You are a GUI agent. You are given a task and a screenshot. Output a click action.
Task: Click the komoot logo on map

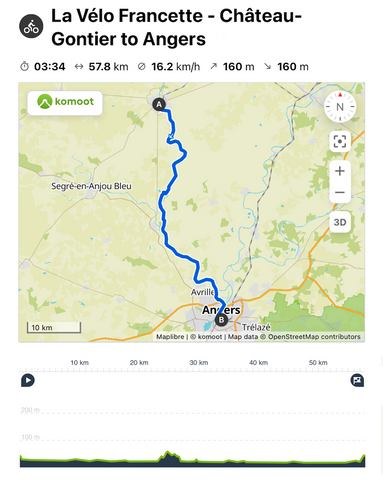click(65, 102)
